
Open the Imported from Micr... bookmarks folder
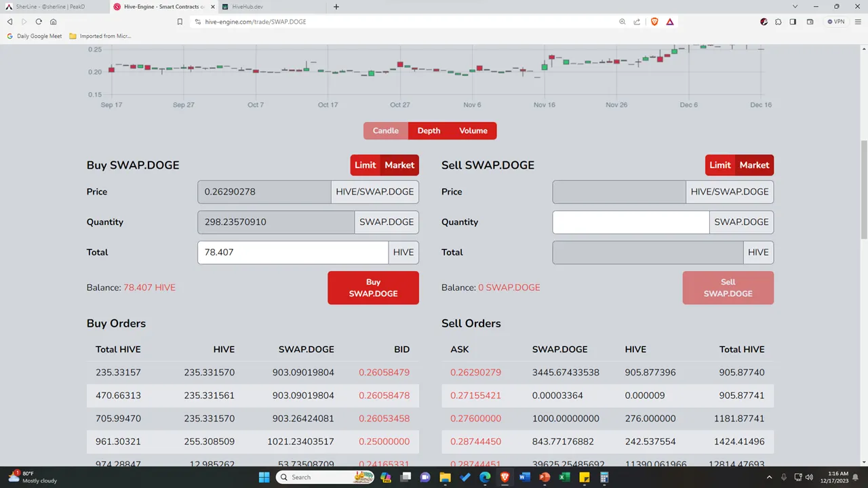[x=100, y=36]
